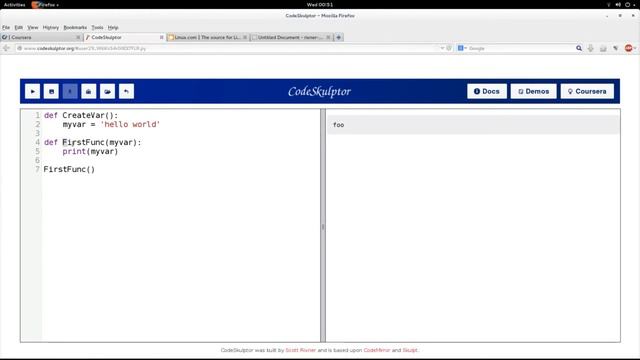
Task: Click the 'foo' output line
Action: (473, 125)
